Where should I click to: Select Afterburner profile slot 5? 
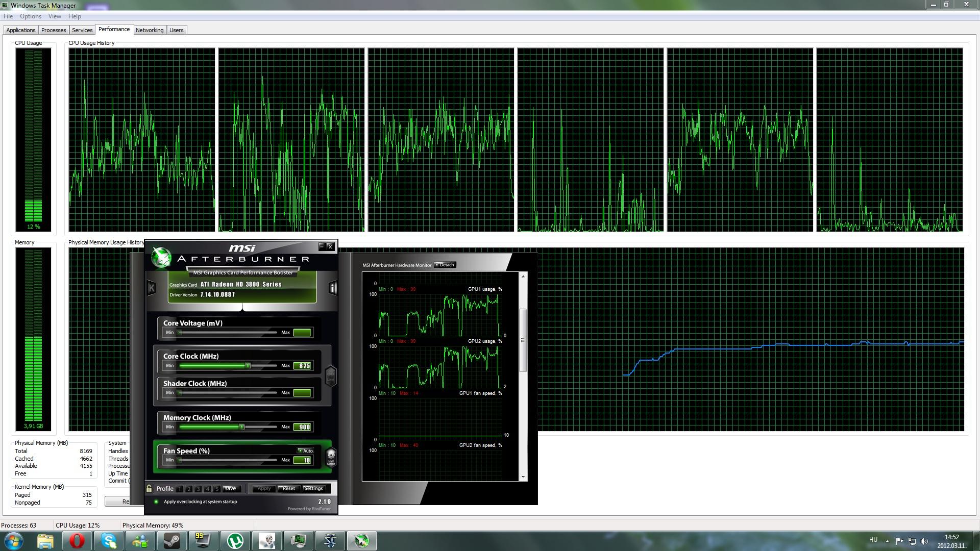[x=216, y=489]
